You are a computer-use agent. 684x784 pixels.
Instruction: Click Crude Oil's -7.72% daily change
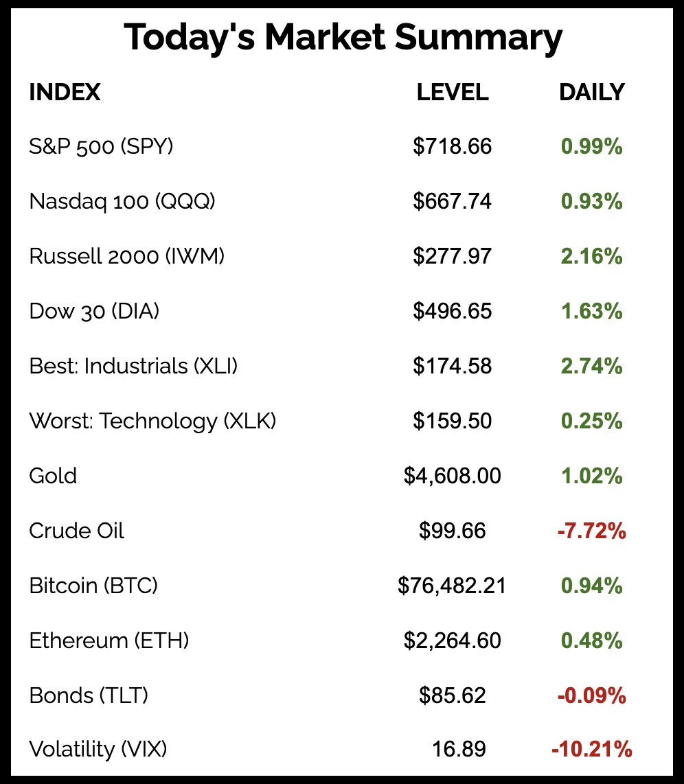[592, 531]
